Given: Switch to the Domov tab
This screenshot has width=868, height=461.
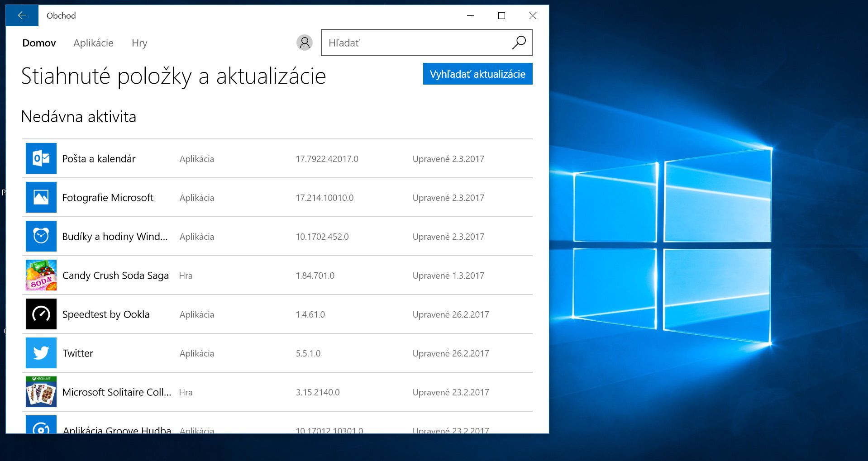Looking at the screenshot, I should [x=39, y=43].
